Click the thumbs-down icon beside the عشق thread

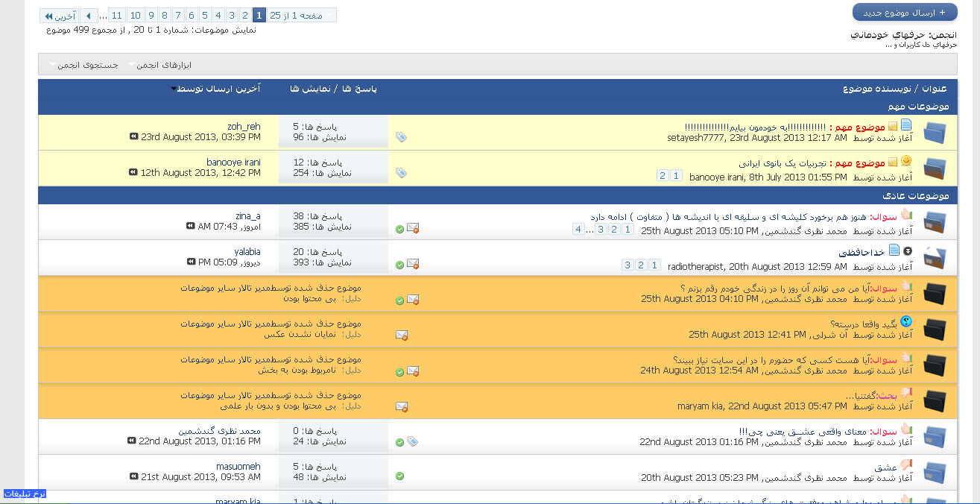coord(905,465)
